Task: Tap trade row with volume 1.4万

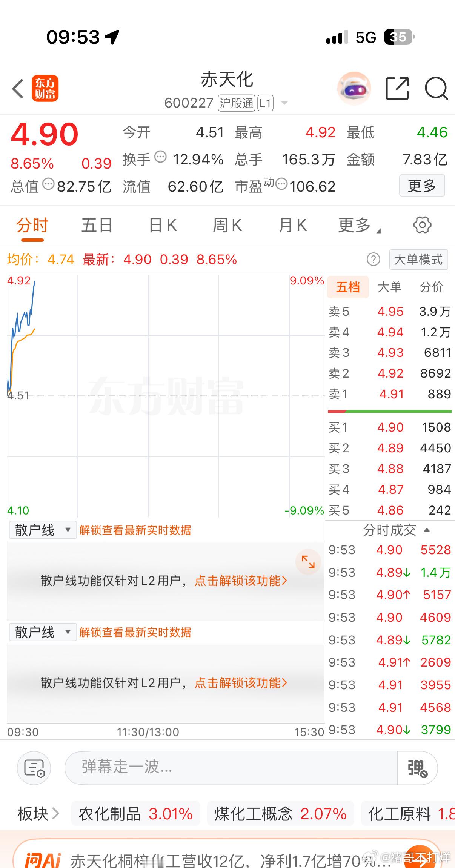Action: [x=390, y=573]
